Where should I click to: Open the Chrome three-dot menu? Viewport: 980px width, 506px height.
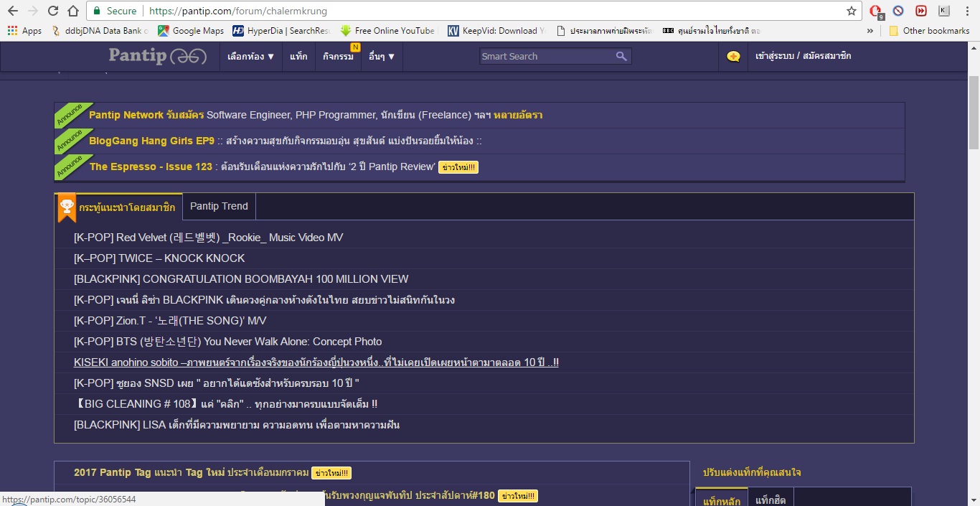point(966,11)
